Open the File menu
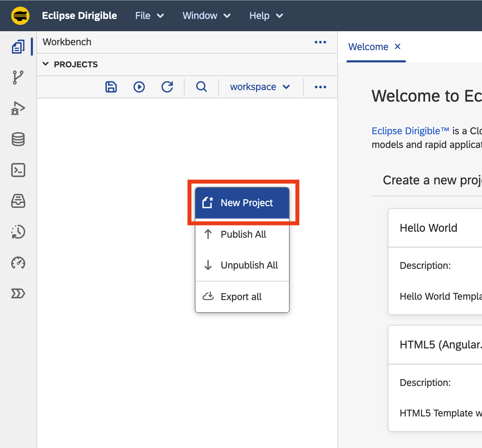This screenshot has height=448, width=482. [150, 16]
